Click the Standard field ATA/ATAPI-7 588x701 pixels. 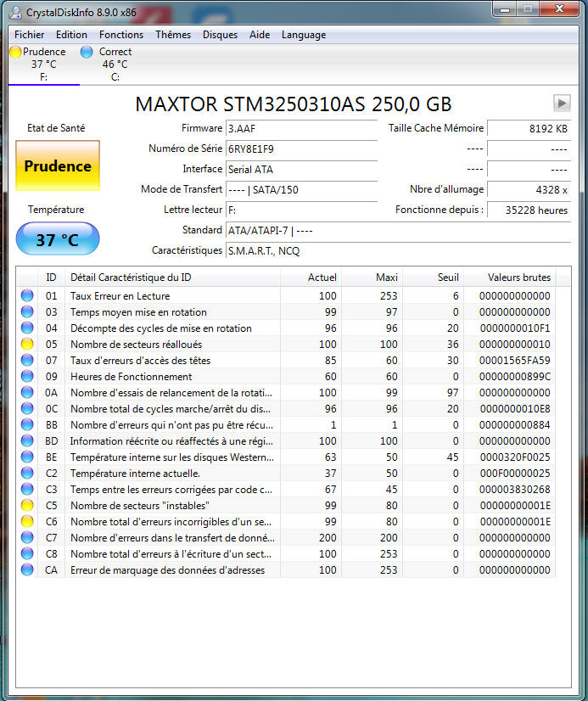[398, 231]
